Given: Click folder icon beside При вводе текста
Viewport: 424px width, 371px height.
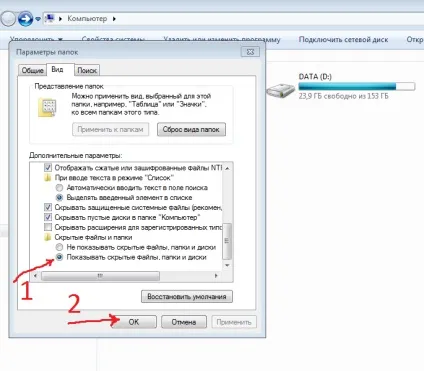Looking at the screenshot, I should coord(48,178).
